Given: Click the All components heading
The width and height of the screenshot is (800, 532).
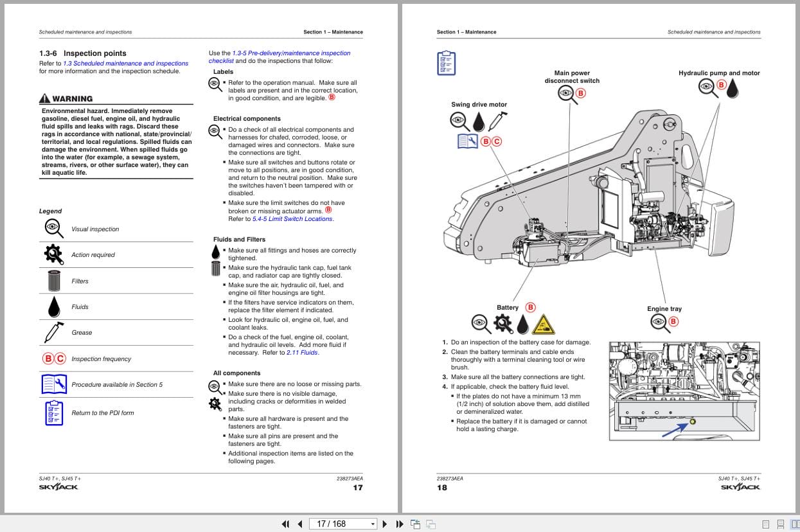Looking at the screenshot, I should click(x=237, y=373).
